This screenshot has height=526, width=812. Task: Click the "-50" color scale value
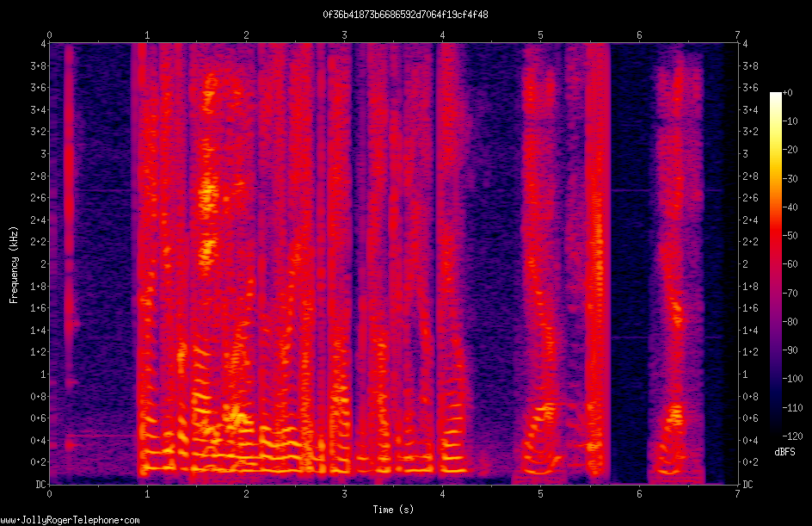[x=790, y=236]
